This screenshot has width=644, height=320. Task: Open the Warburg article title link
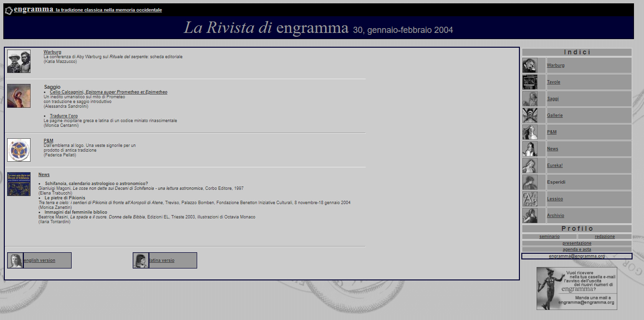pyautogui.click(x=53, y=52)
